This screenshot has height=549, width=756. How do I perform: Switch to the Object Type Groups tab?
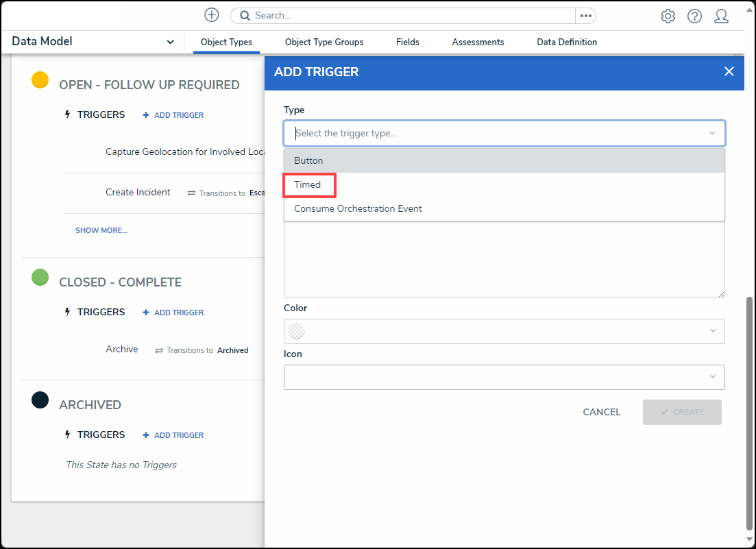pyautogui.click(x=324, y=42)
